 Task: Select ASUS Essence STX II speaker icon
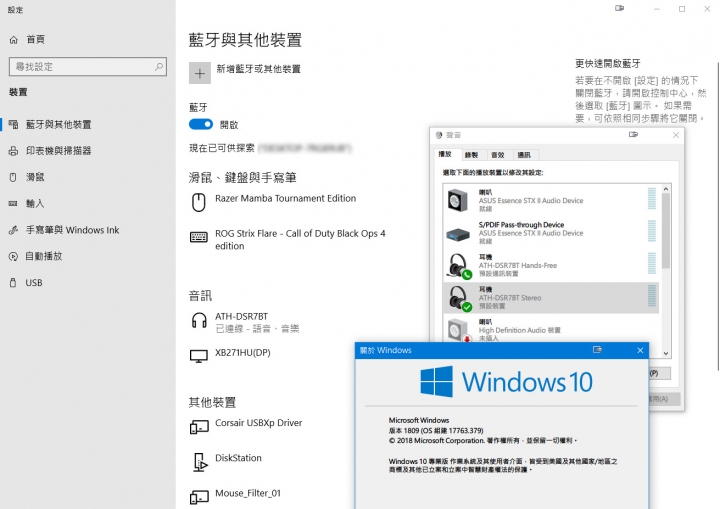pos(457,200)
